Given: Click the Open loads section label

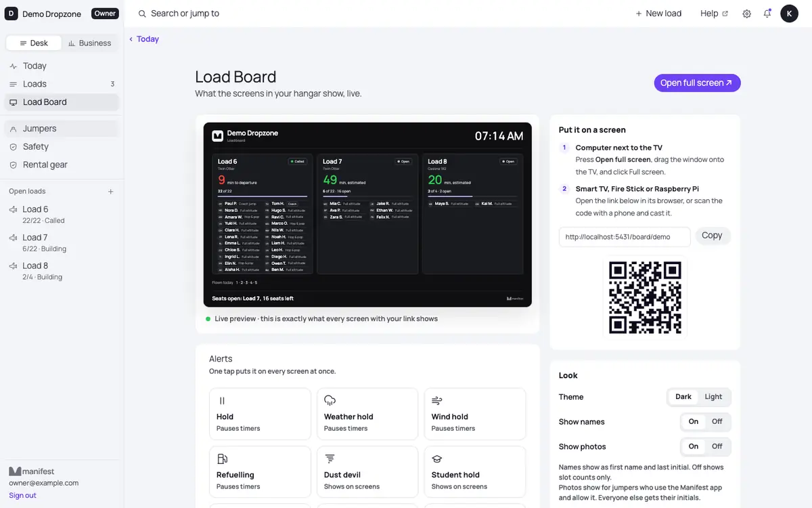Looking at the screenshot, I should click(27, 192).
